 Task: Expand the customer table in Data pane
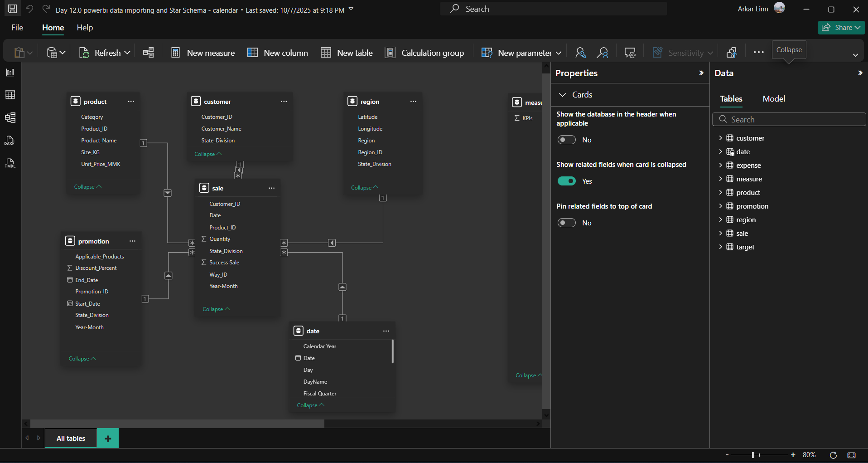coord(720,138)
